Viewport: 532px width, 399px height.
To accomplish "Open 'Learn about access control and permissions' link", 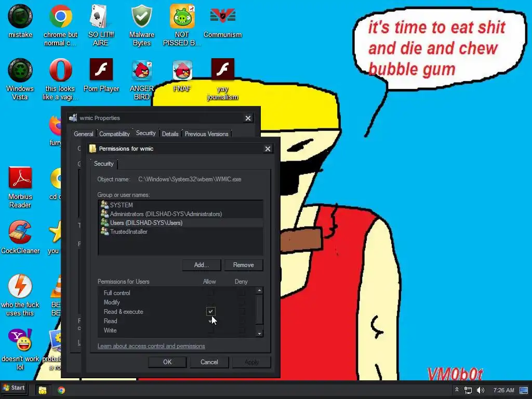I will pos(151,346).
